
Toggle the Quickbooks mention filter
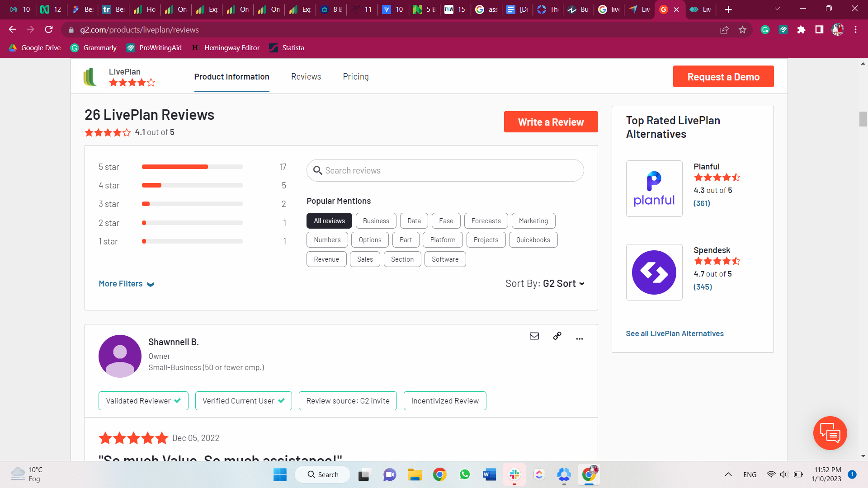[x=533, y=240]
